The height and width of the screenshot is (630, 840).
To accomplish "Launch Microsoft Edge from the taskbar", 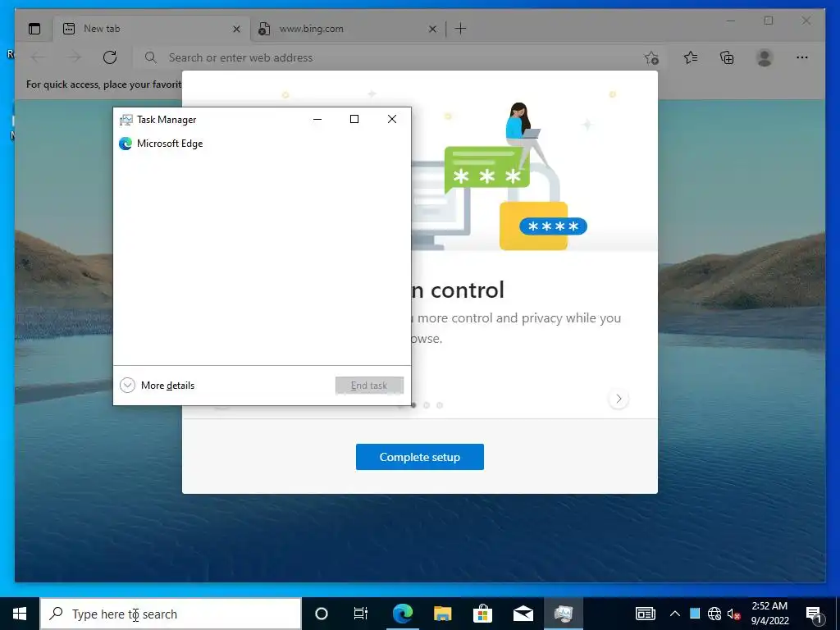I will (x=402, y=614).
